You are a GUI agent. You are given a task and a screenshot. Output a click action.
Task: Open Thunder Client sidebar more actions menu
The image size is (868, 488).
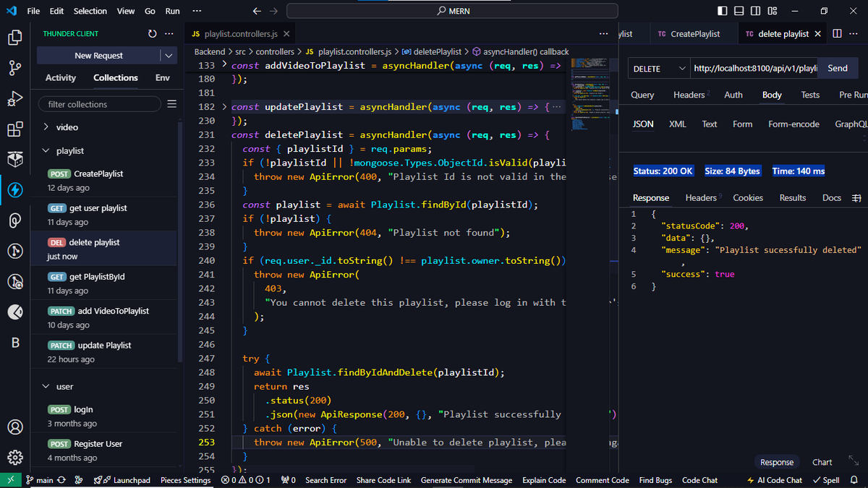pos(169,34)
